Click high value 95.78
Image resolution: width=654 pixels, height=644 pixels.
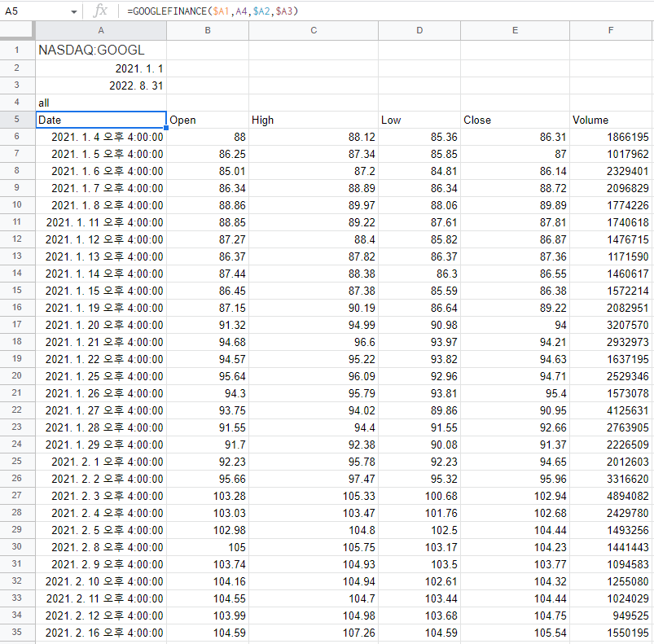[314, 462]
